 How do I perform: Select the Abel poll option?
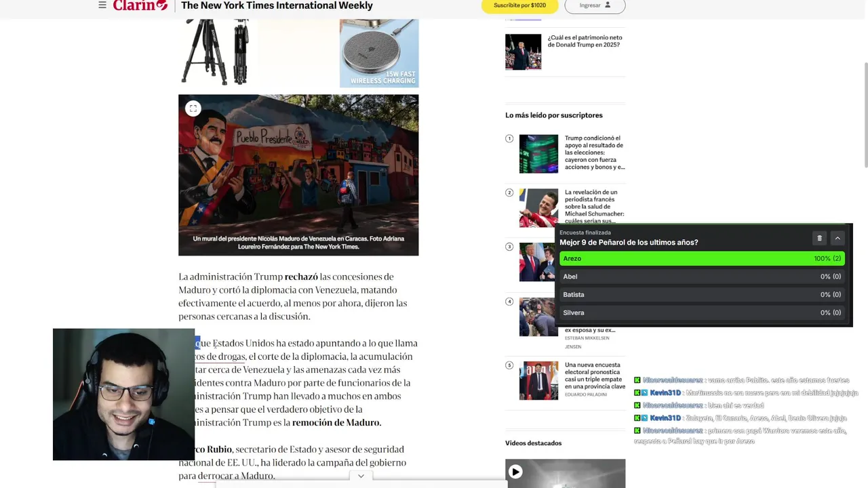point(702,277)
